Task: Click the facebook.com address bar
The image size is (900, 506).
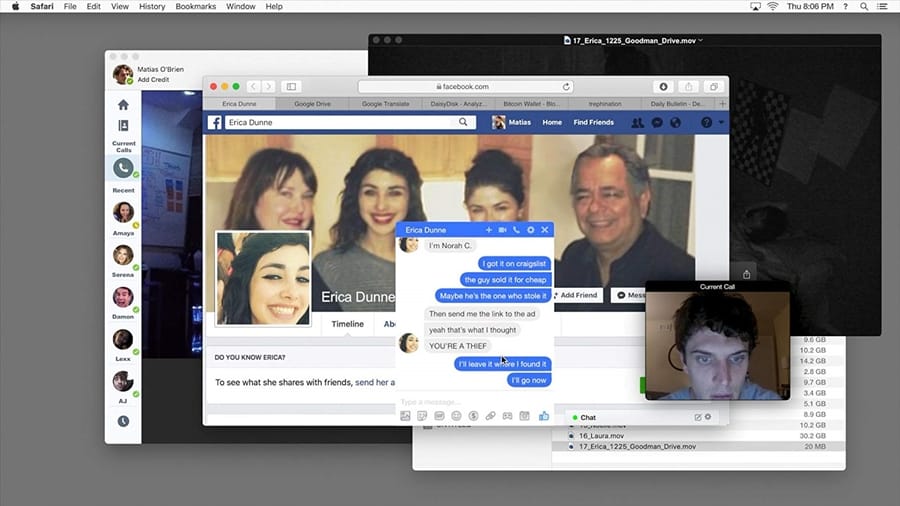Action: 465,87
